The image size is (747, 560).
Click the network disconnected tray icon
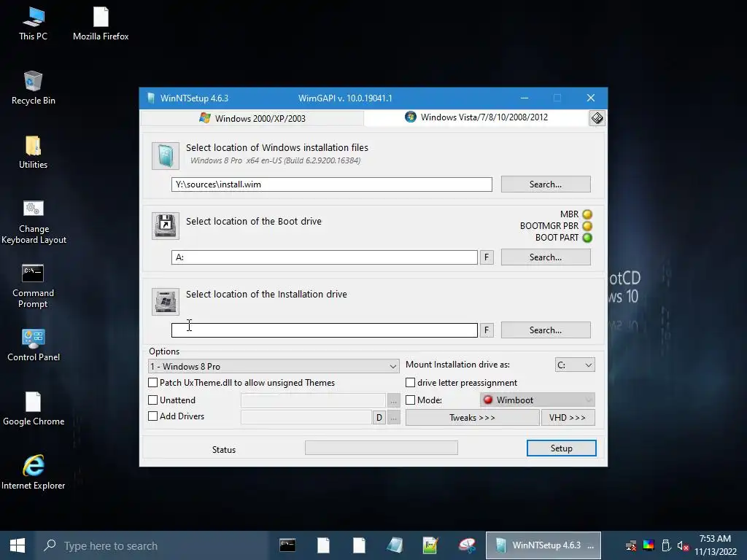[x=631, y=545]
